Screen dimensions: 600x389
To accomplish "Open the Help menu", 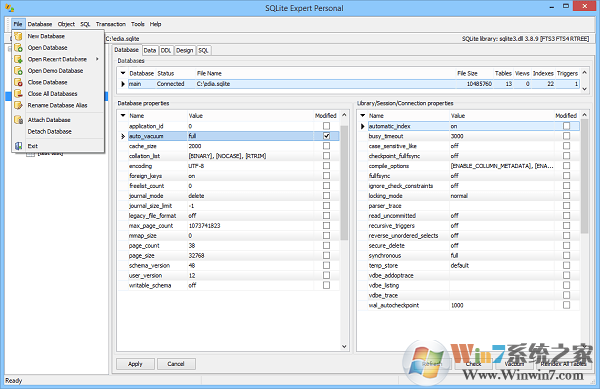I will (x=155, y=24).
